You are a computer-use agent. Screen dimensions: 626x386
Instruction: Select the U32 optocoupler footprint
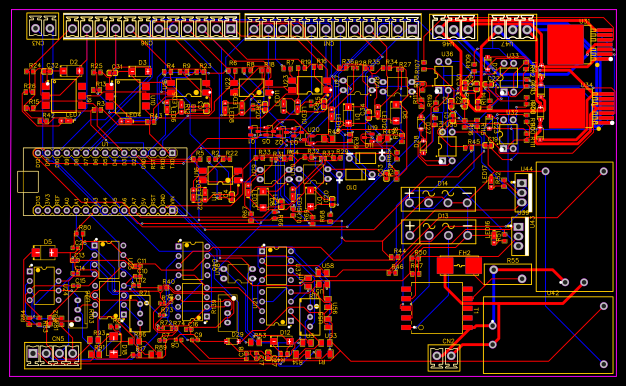509,134
